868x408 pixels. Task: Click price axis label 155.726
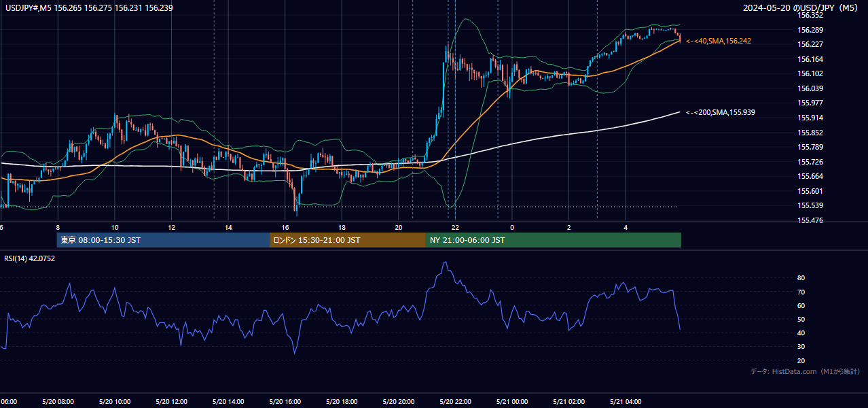click(x=810, y=162)
